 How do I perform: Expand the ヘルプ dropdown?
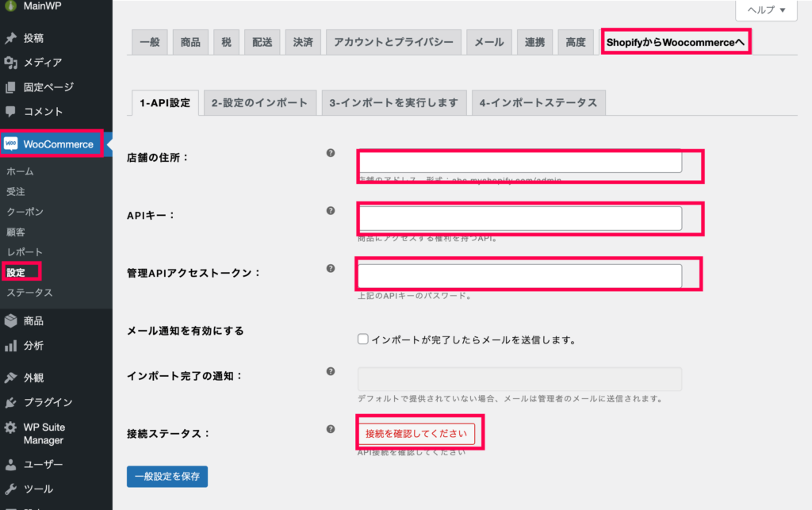coord(767,10)
